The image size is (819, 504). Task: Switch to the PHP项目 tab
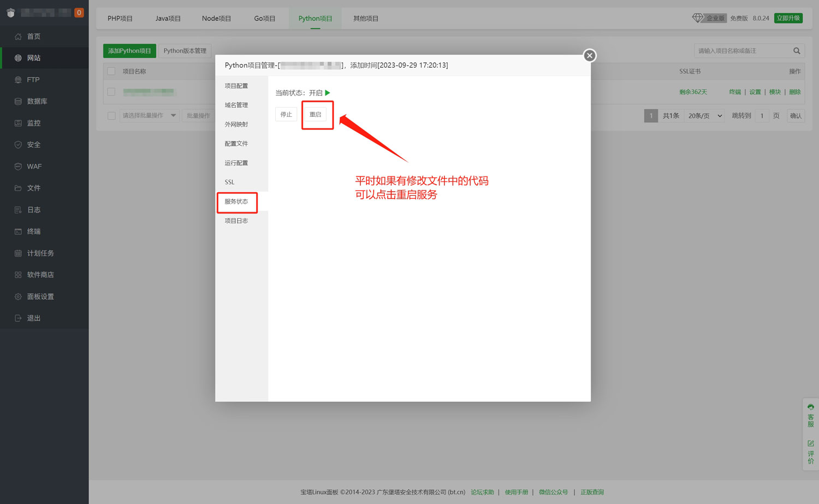(x=120, y=18)
